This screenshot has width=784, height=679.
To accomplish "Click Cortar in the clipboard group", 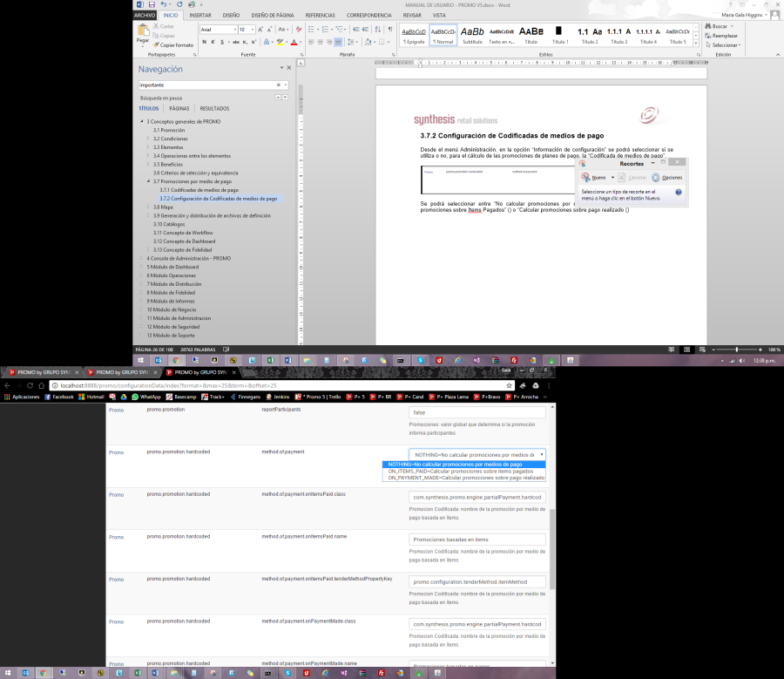I will pos(164,26).
